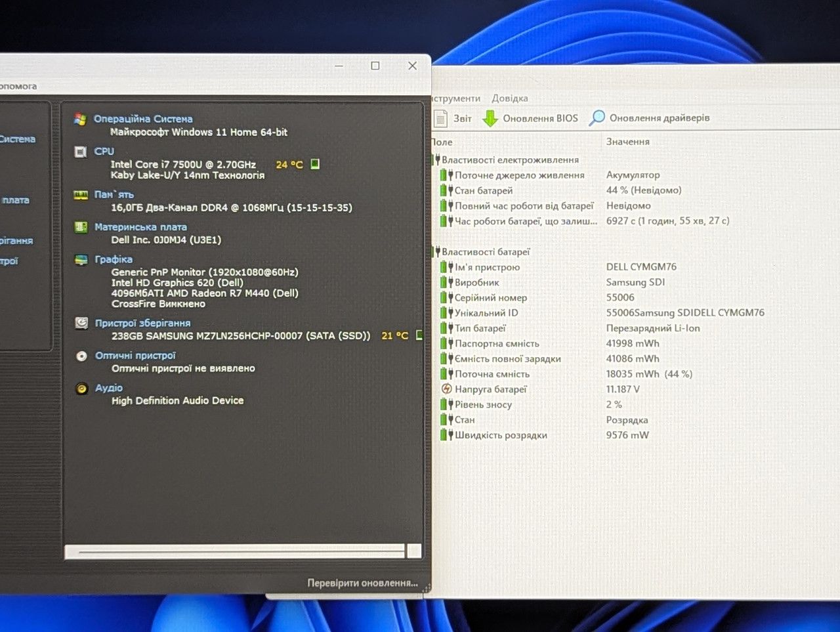Click the Операційна Система Windows icon
Screen dimensions: 840x632
click(x=81, y=119)
